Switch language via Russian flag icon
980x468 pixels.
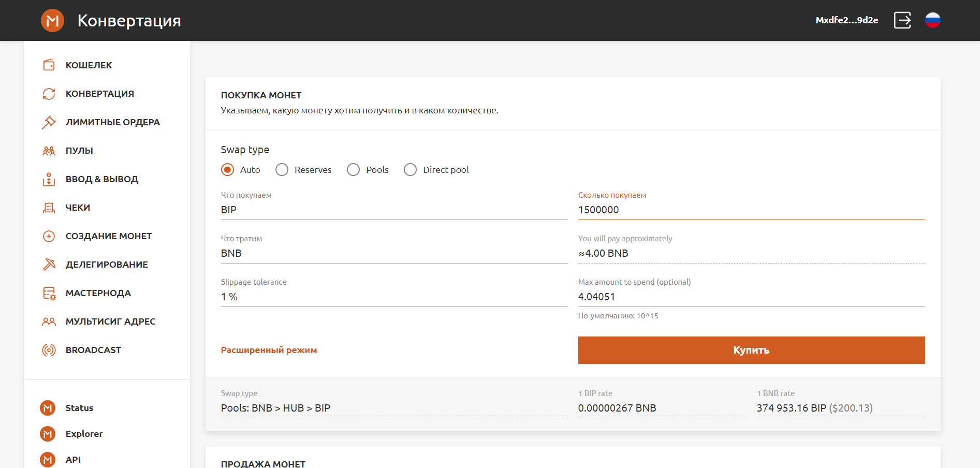coord(932,20)
